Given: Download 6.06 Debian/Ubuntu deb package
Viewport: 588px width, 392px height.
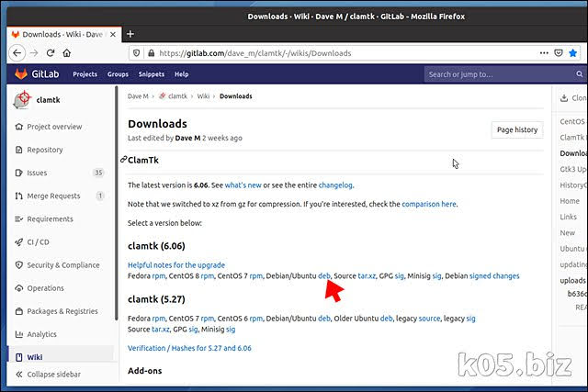Looking at the screenshot, I should pos(324,275).
